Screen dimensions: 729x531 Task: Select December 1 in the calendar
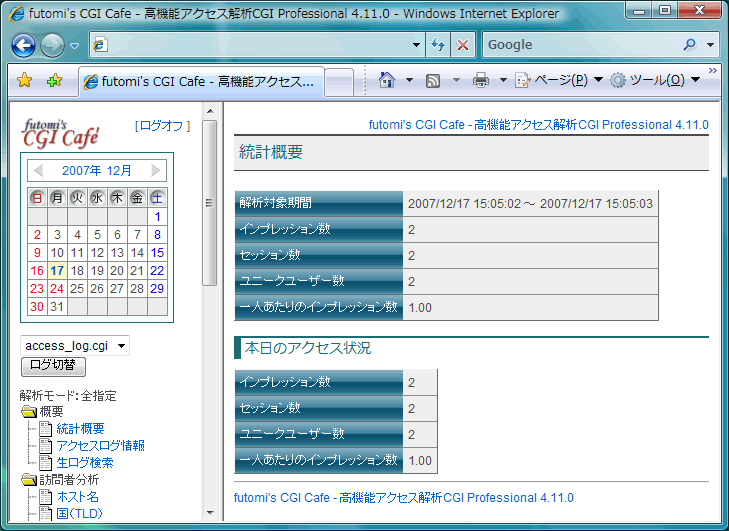[x=157, y=217]
